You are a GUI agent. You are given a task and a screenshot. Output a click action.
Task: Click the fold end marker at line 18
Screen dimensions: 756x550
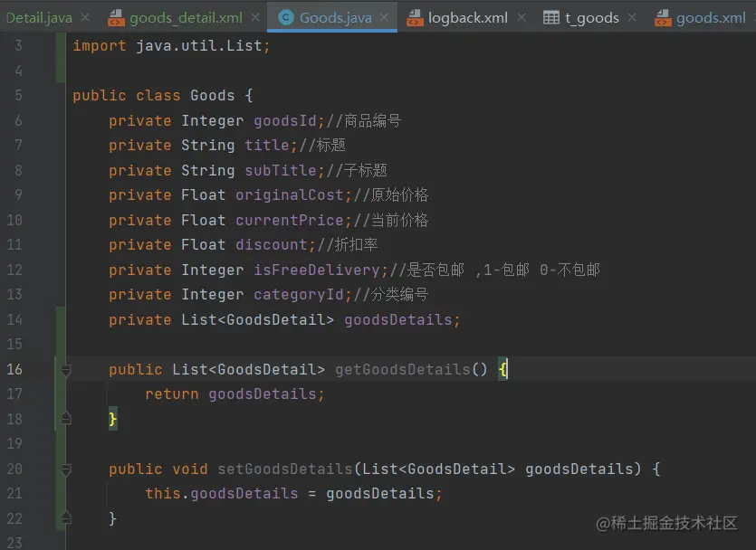tap(66, 419)
